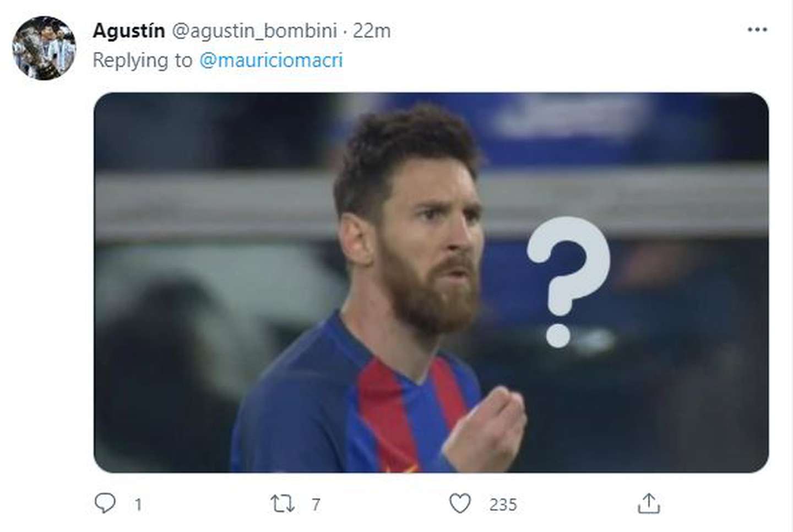Click the like count showing 235
The width and height of the screenshot is (793, 532).
(503, 504)
